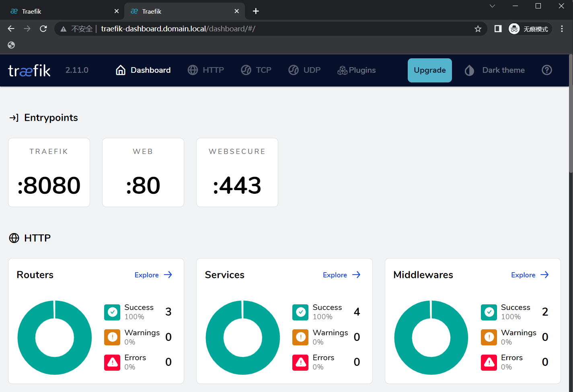The image size is (573, 392).
Task: Click the Routers card heading
Action: coord(35,275)
